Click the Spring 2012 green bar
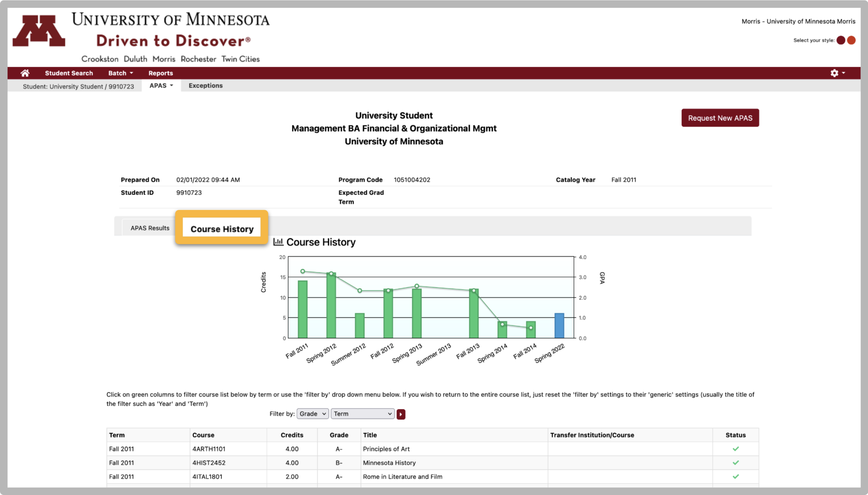 (x=331, y=305)
